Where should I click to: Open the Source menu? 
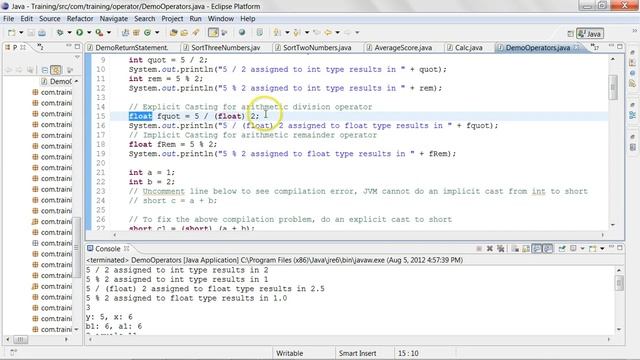click(49, 19)
